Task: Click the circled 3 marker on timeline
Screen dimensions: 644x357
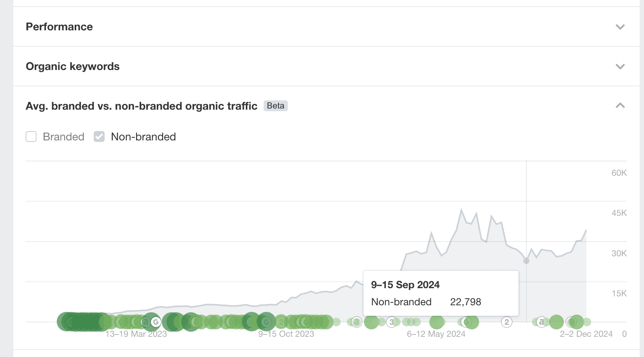Action: 392,322
